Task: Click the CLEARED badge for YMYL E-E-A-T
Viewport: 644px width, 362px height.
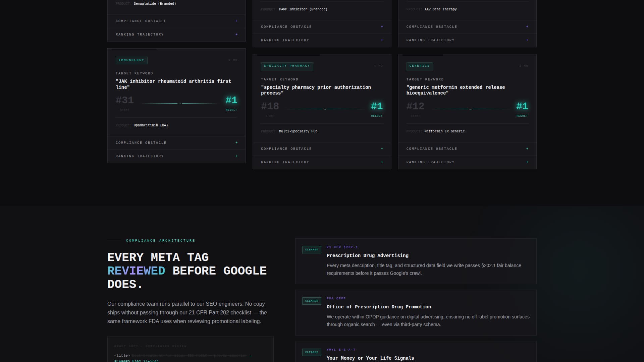Action: (x=312, y=352)
